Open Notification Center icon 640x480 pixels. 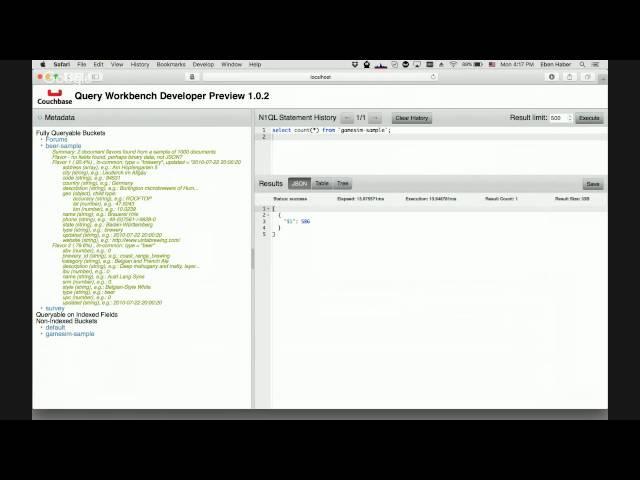[596, 64]
